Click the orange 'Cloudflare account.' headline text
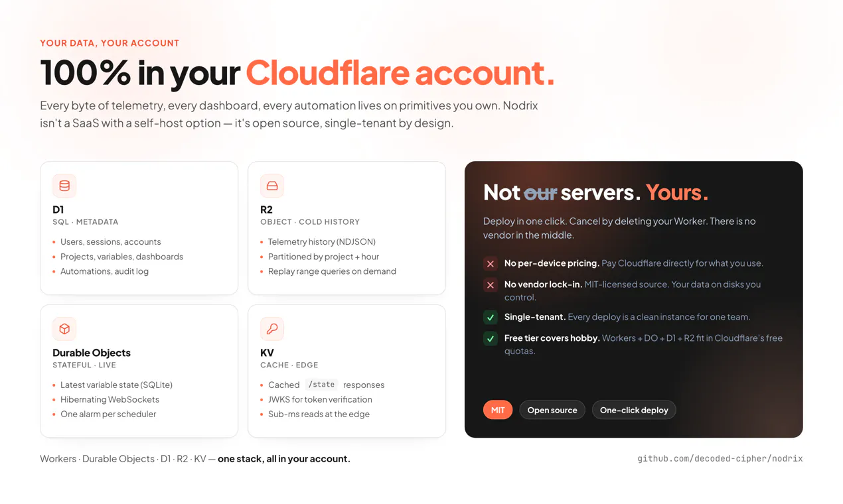Screen dimensions: 843x504 coord(400,72)
